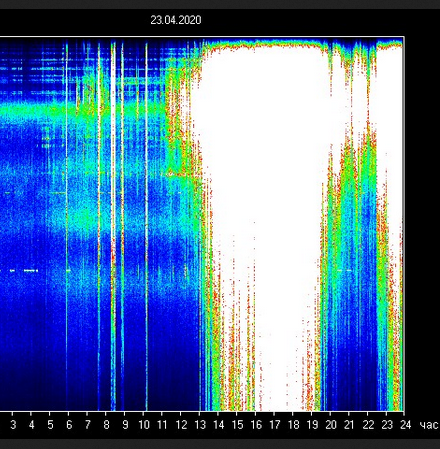Screen dimensions: 440x449
Task: Click the hour 24 axis label
Action: pyautogui.click(x=405, y=425)
